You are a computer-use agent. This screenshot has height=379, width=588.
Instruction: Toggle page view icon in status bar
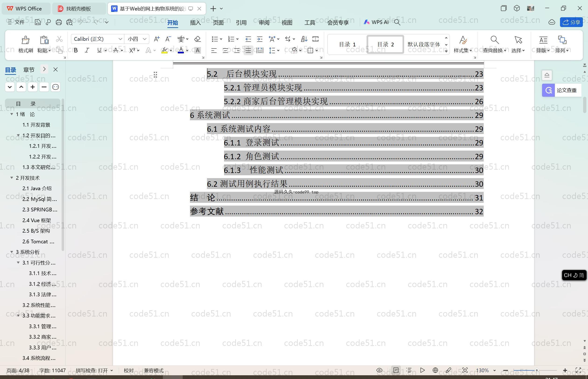[396, 370]
